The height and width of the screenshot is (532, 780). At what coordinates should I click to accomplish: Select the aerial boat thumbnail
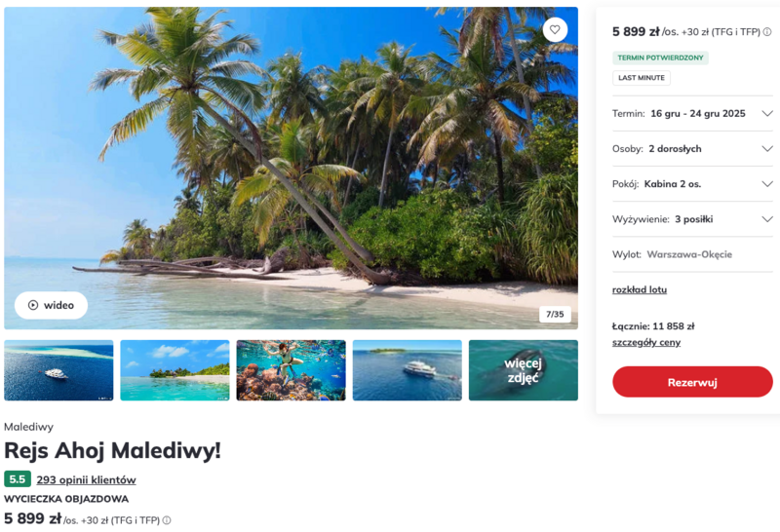pos(407,370)
